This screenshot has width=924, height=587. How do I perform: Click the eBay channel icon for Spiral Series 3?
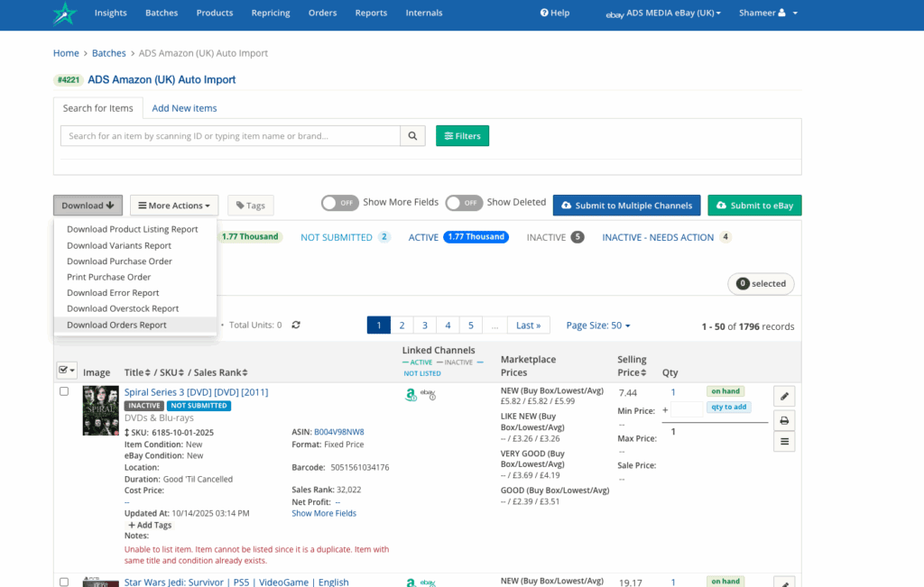(429, 394)
